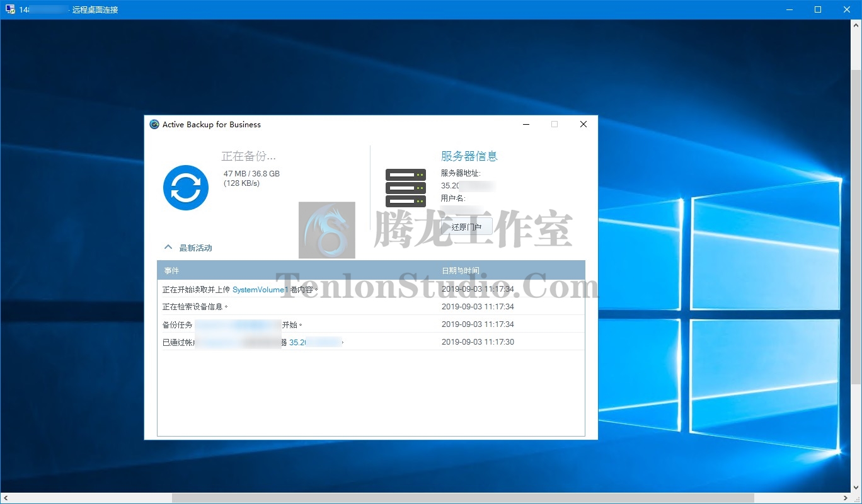
Task: Click the 日期与时间 column header
Action: [460, 270]
